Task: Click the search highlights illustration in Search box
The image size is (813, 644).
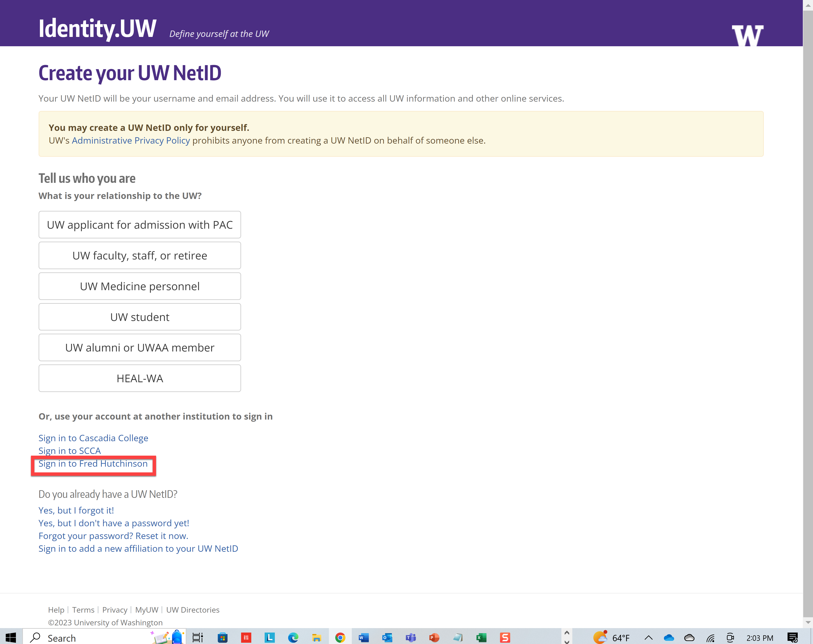Action: [x=168, y=637]
